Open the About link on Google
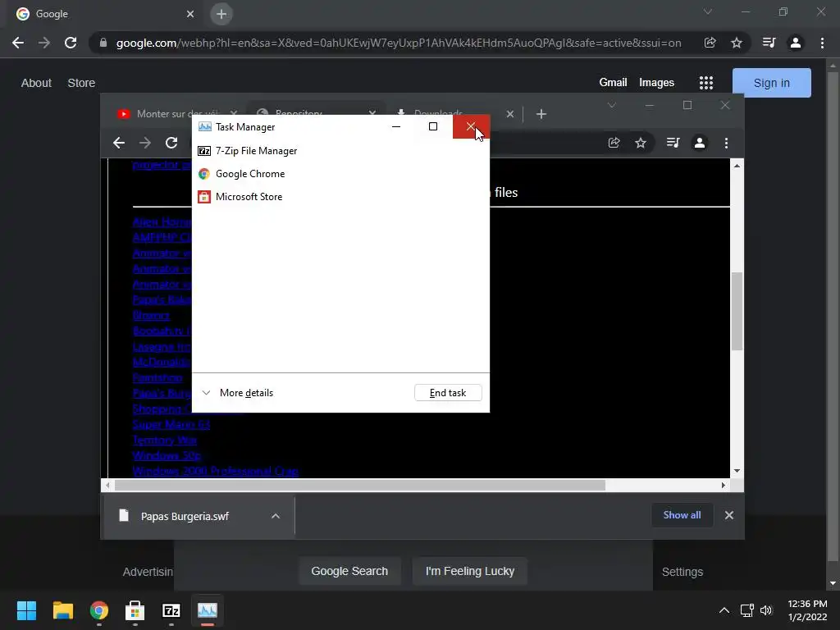 [36, 83]
